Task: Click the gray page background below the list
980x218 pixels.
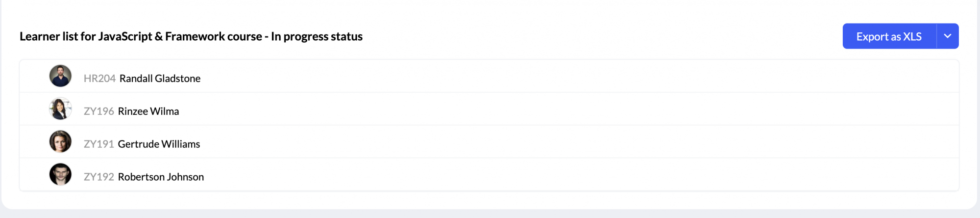Action: click(x=490, y=214)
